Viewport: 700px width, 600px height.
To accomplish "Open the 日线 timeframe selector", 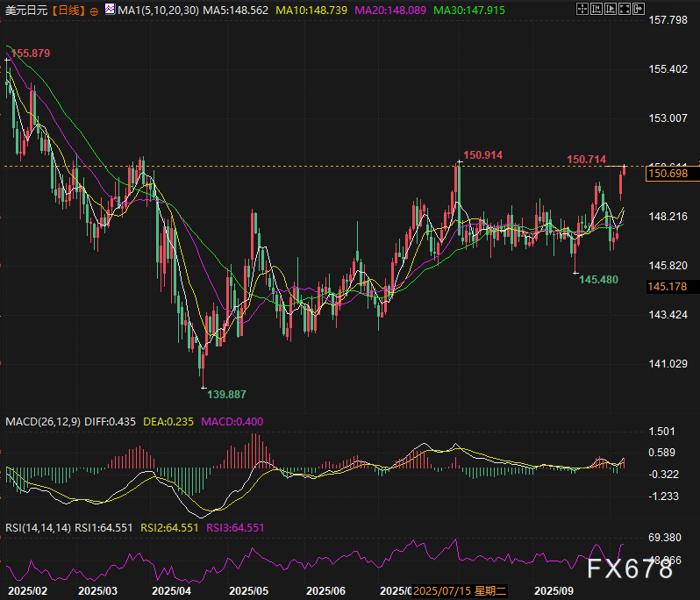I will [x=68, y=11].
